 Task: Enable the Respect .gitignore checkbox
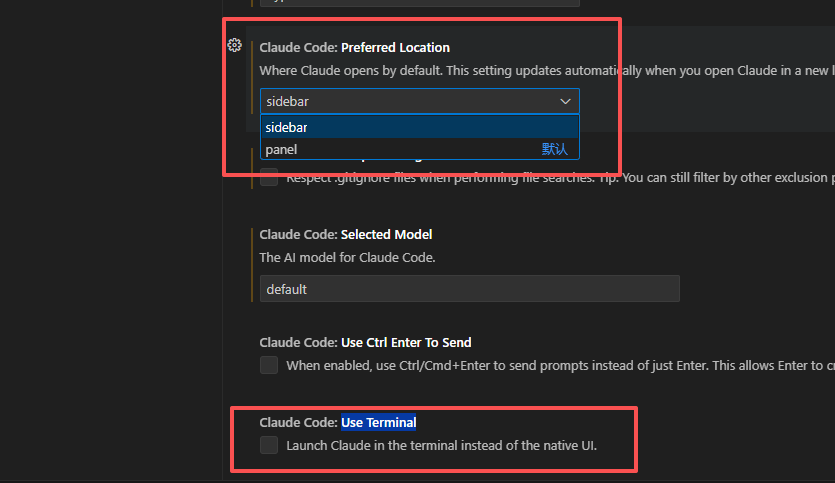(269, 178)
